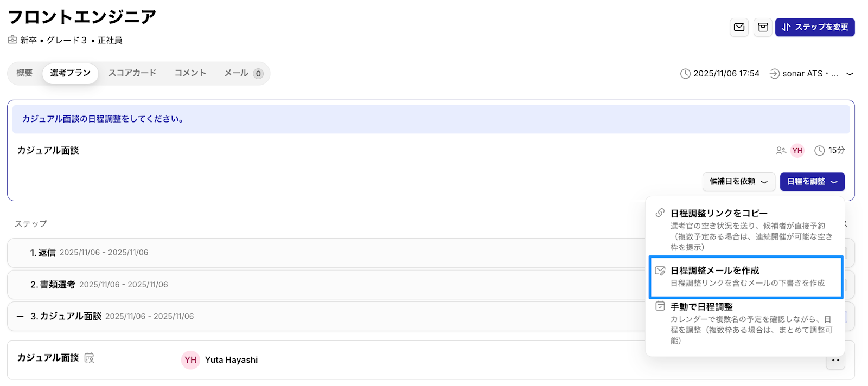Screen dimensions: 868x386
Task: Open the three-dot more options button
Action: [835, 361]
